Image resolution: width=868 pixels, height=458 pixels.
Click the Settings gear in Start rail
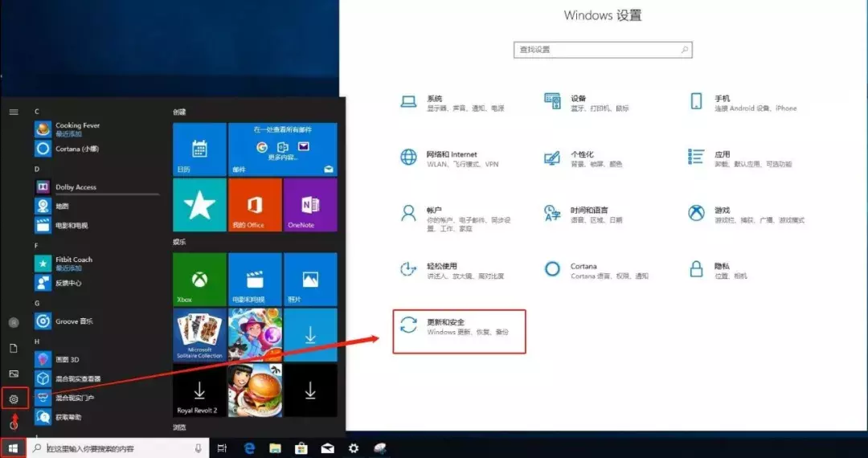[x=14, y=399]
